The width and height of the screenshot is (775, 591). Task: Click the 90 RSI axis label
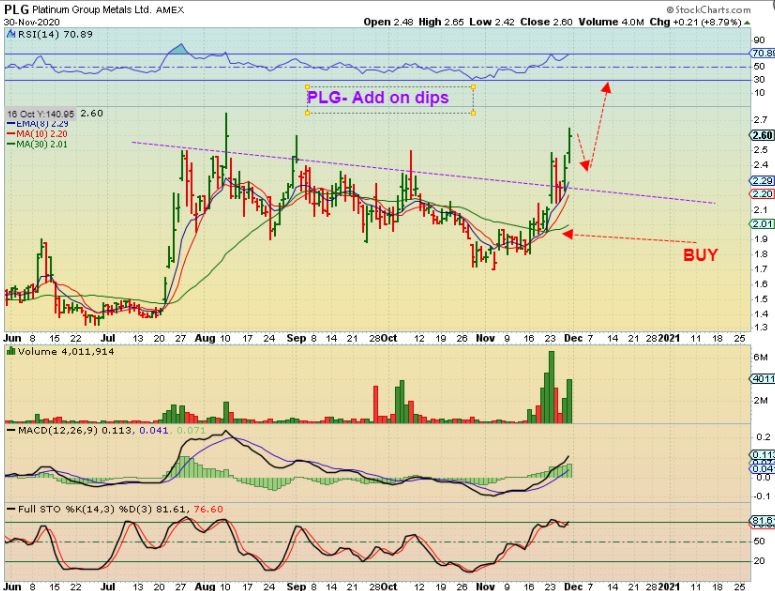click(759, 40)
